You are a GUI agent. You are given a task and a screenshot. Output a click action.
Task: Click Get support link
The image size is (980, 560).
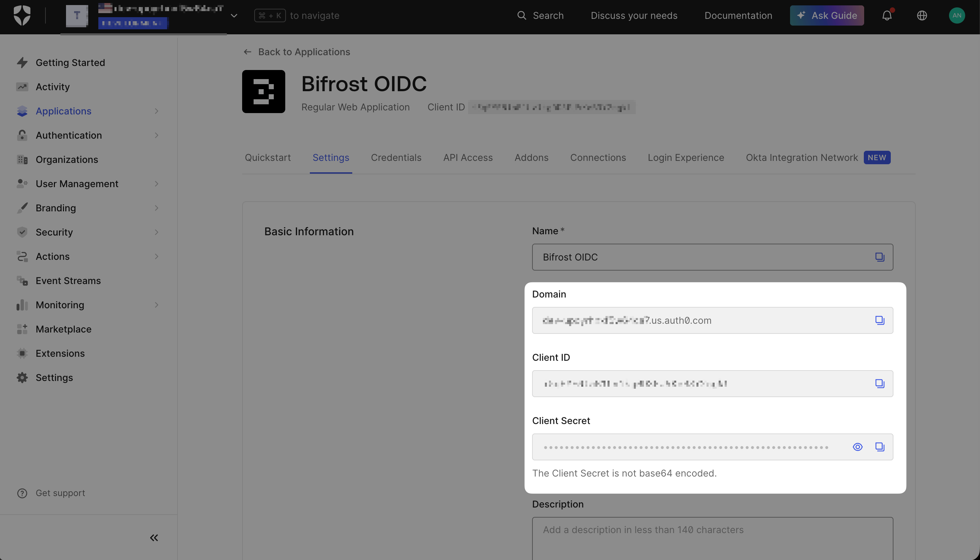click(60, 493)
